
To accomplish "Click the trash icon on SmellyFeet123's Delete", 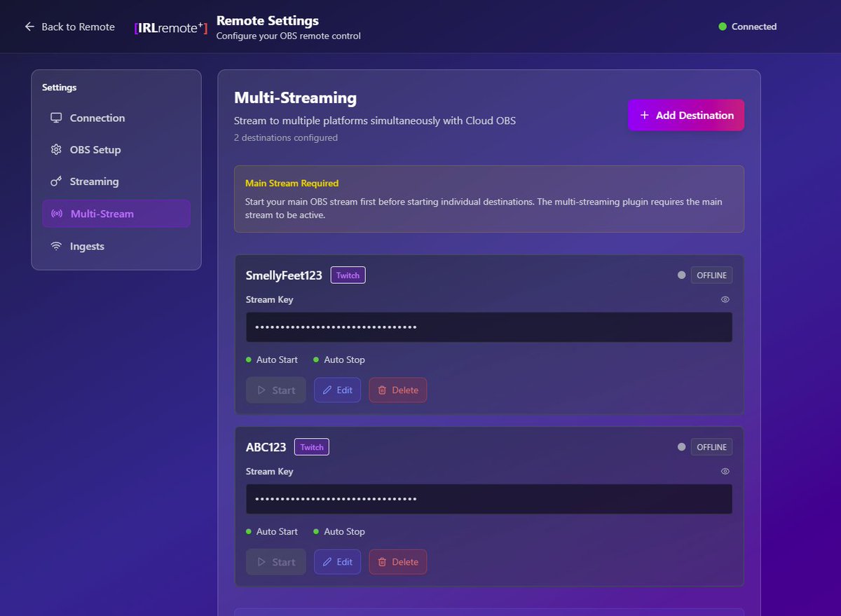I will 382,390.
